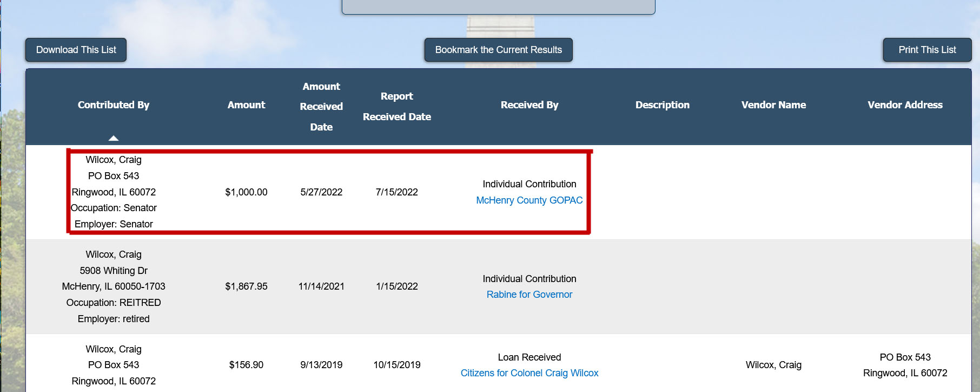Click the 10/15/2019 report received date
Screen dimensions: 980x392
click(396, 365)
